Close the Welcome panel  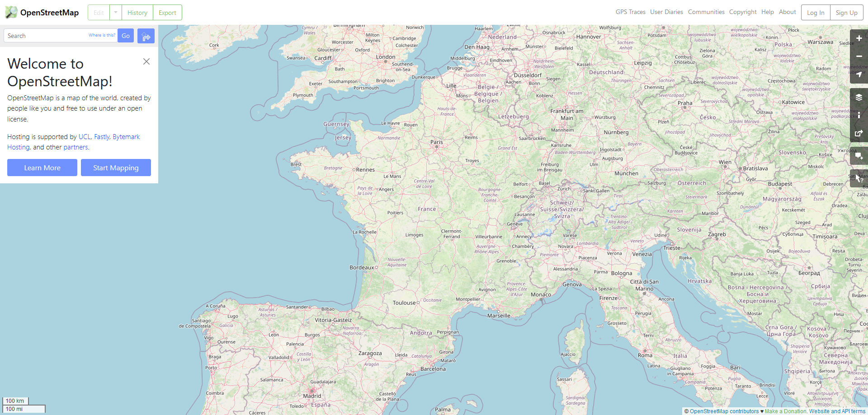click(146, 61)
